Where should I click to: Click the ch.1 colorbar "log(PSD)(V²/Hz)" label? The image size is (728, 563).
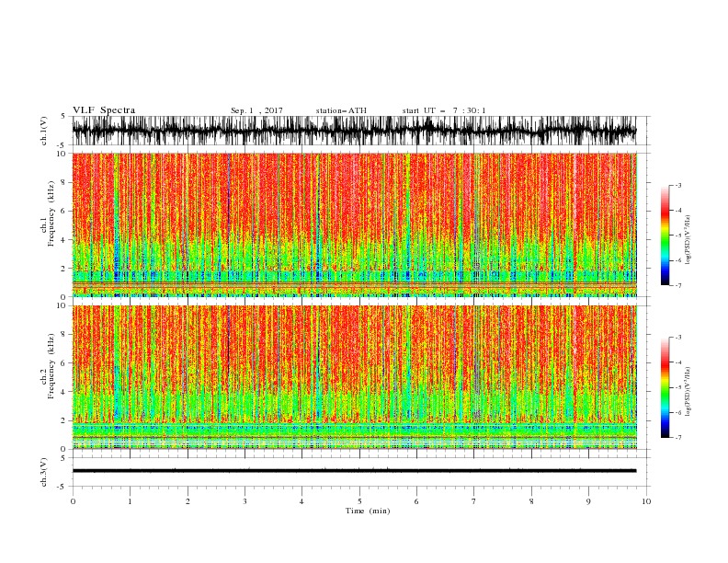click(688, 240)
